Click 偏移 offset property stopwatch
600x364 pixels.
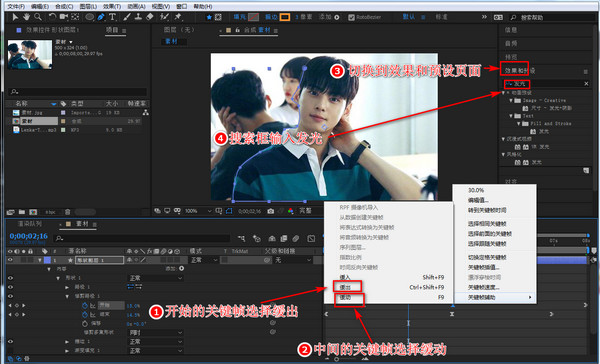(x=85, y=324)
